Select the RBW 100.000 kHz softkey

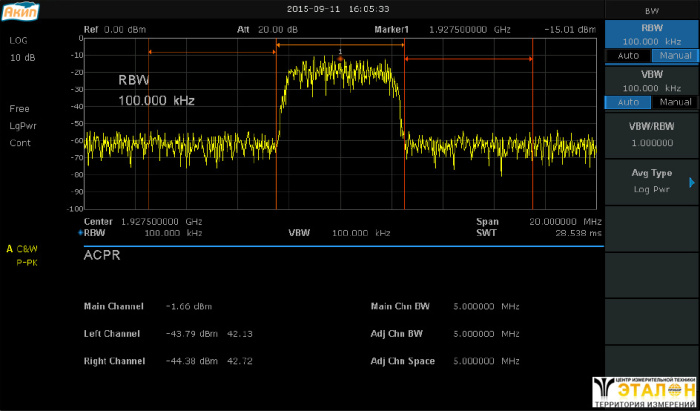650,35
